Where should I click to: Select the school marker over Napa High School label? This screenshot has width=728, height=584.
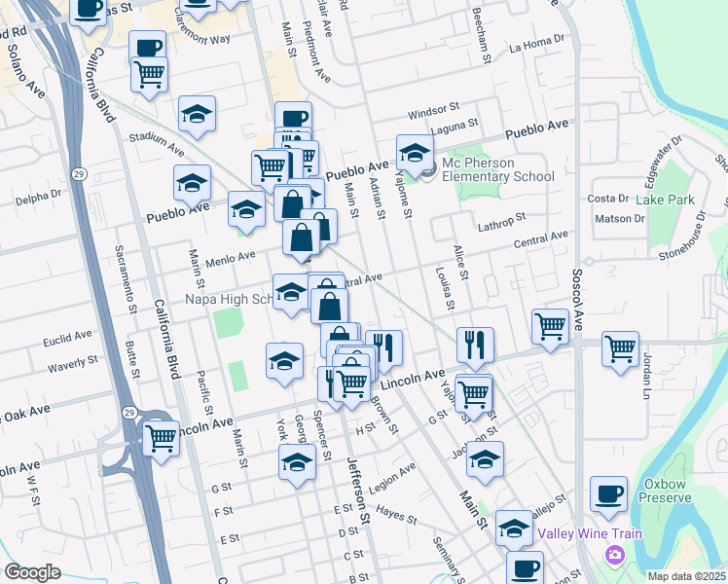[x=291, y=294]
